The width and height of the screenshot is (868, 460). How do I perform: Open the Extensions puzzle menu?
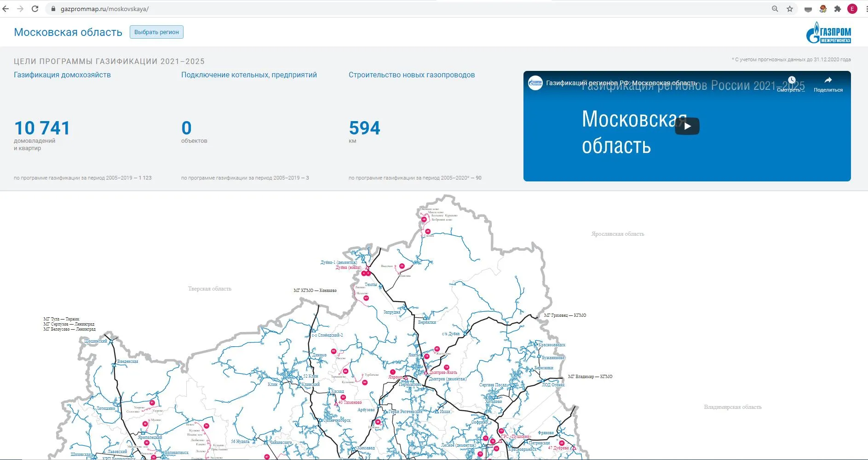pos(838,9)
